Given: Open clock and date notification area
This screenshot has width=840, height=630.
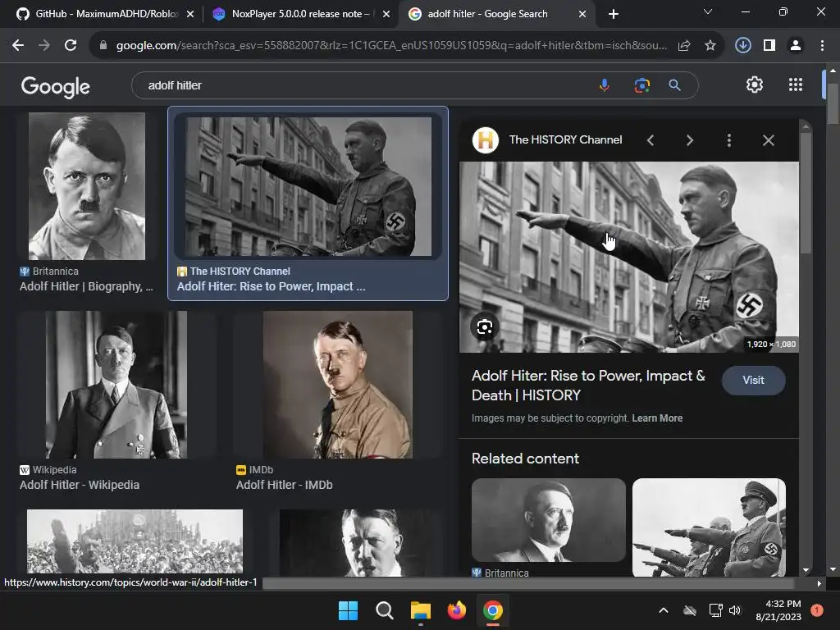Looking at the screenshot, I should [778, 610].
